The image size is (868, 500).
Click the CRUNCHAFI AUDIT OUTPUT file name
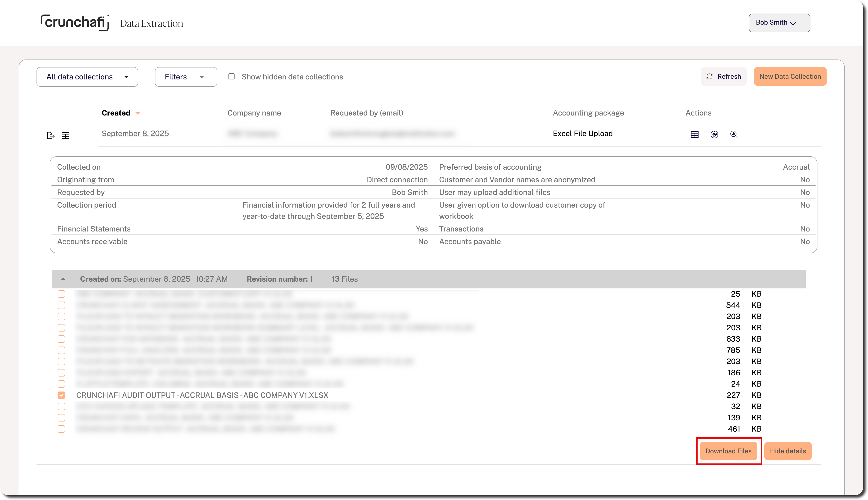pos(202,395)
